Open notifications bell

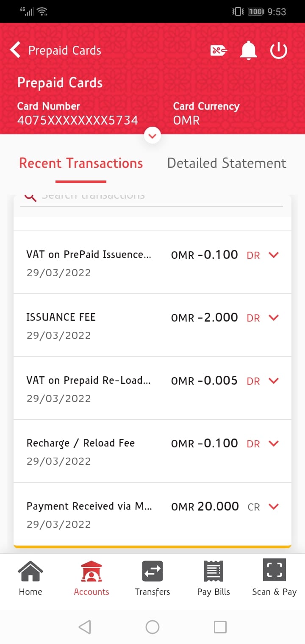[x=249, y=51]
